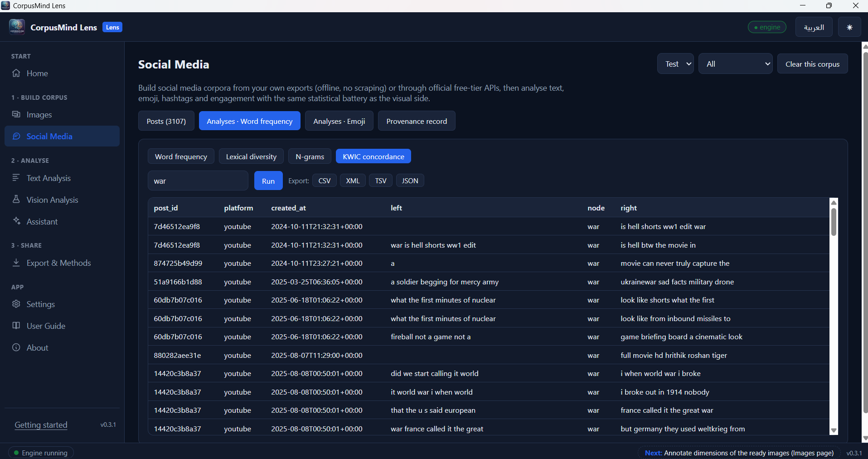868x459 pixels.
Task: Click the keyword search field containing war
Action: [198, 181]
